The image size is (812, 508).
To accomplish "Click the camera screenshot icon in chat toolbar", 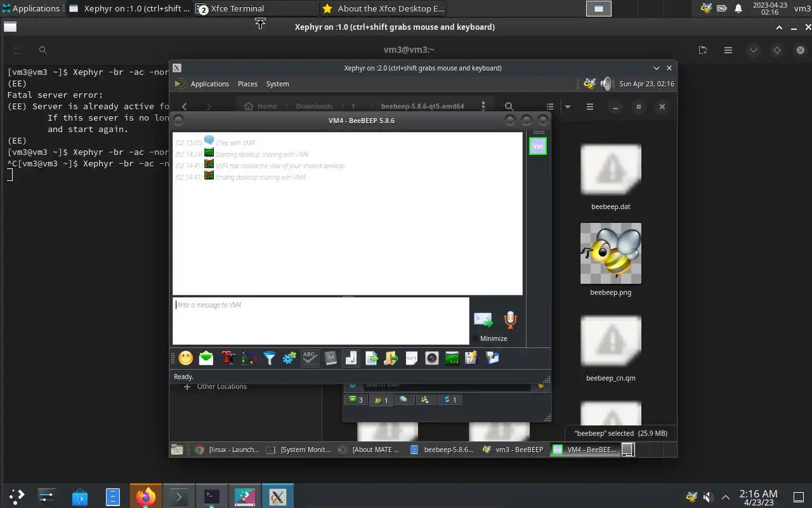I will point(432,358).
